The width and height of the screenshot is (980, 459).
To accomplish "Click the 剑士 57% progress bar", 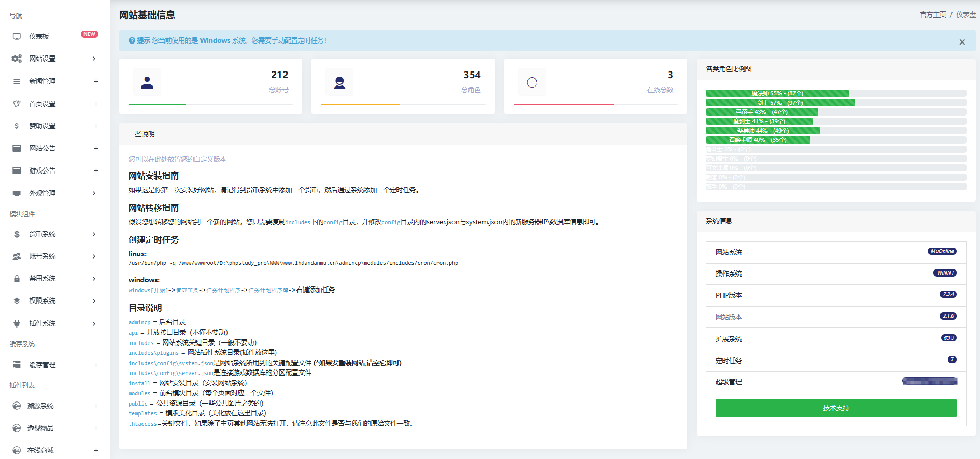I will point(779,103).
